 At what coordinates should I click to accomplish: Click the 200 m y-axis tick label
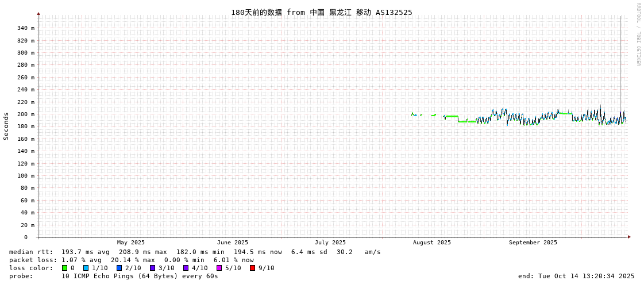[25, 114]
